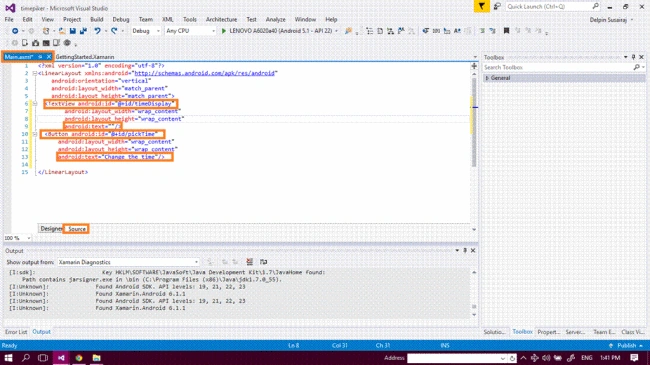Clear all output using the red icon
650x365 pixels.
(250, 262)
